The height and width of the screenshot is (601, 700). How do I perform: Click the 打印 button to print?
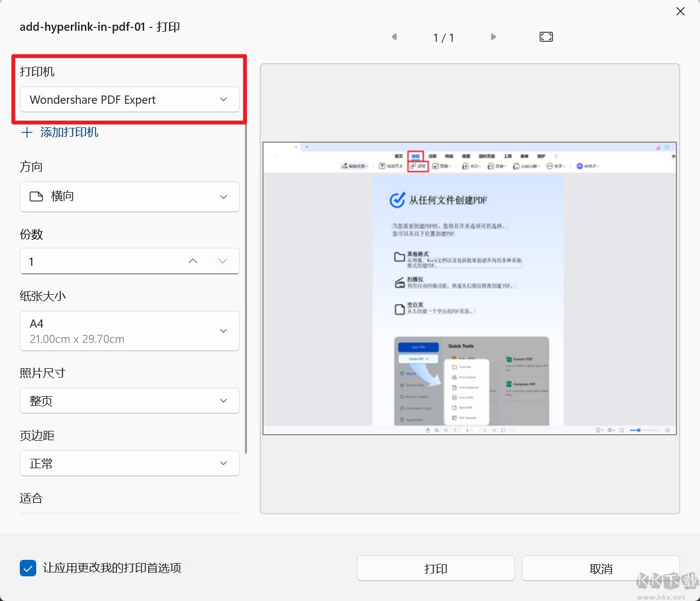tap(435, 568)
